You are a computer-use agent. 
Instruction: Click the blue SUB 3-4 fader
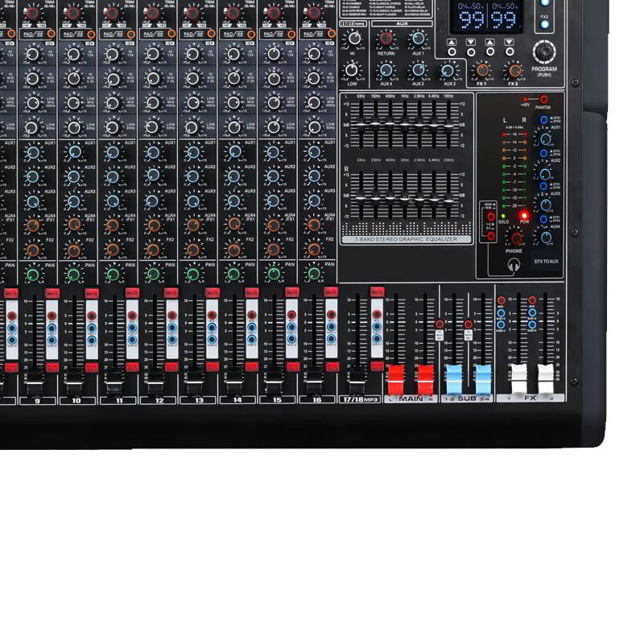coord(483,378)
